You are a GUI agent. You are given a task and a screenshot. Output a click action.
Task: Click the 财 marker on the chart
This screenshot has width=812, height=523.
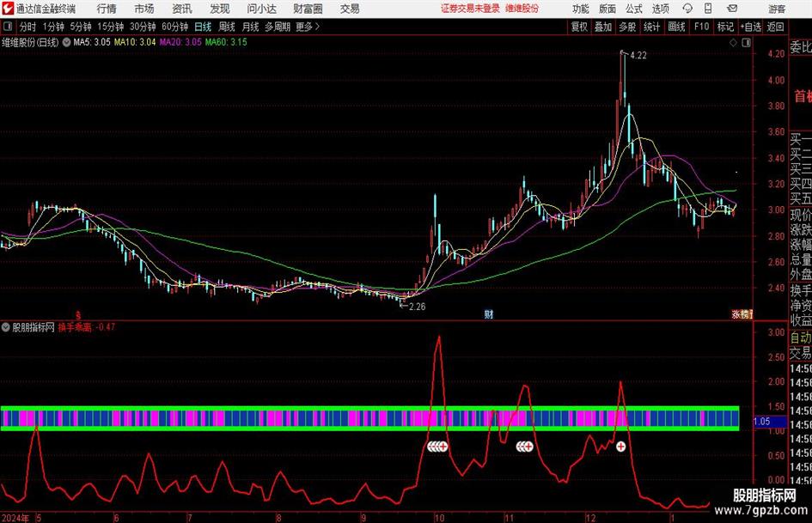tap(488, 314)
